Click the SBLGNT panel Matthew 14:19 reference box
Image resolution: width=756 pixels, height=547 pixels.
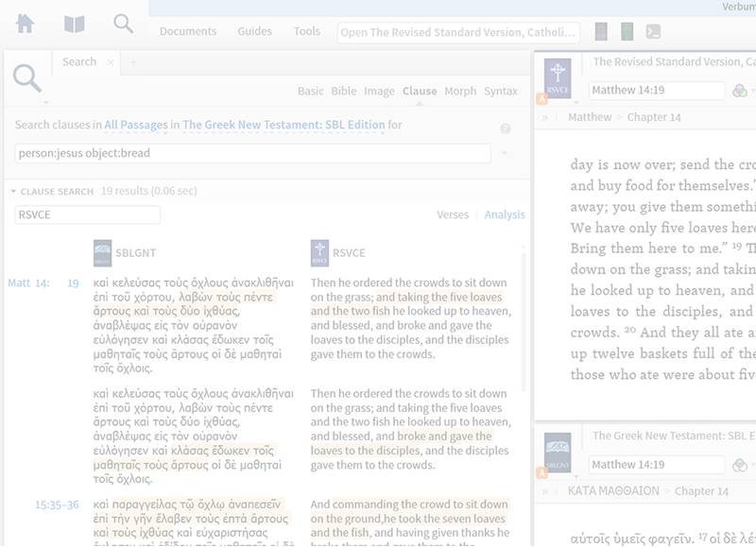pyautogui.click(x=656, y=465)
